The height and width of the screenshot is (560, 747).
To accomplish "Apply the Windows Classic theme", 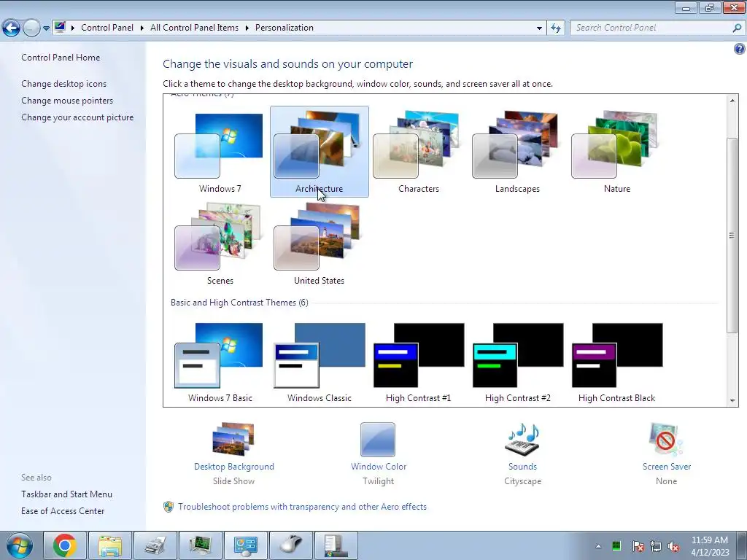I will [x=320, y=363].
